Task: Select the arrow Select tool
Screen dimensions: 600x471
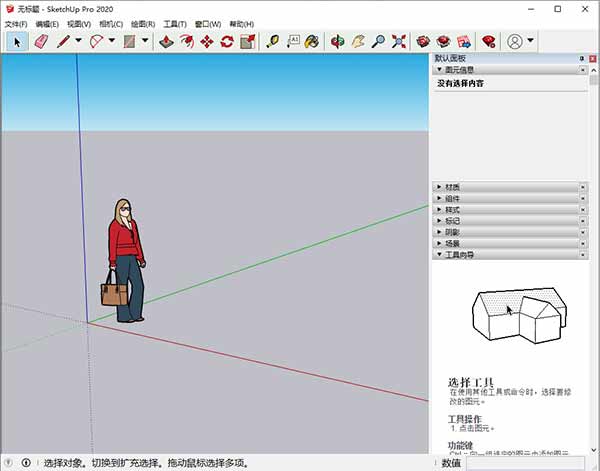Action: 17,42
